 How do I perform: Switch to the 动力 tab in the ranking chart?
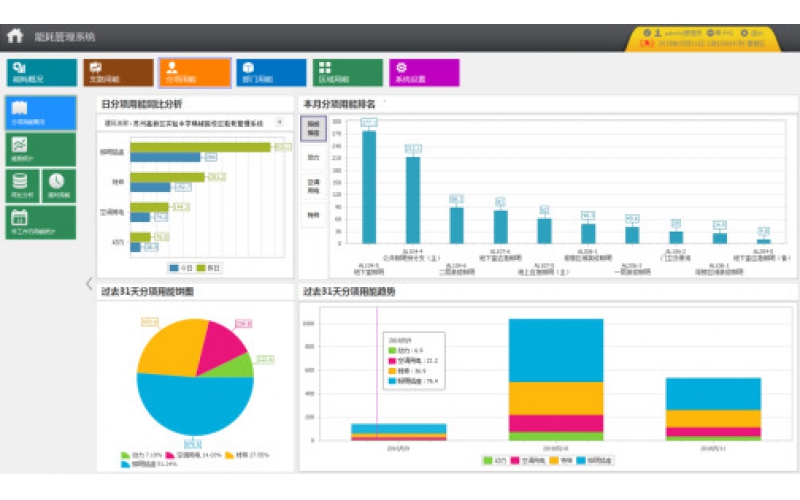313,157
